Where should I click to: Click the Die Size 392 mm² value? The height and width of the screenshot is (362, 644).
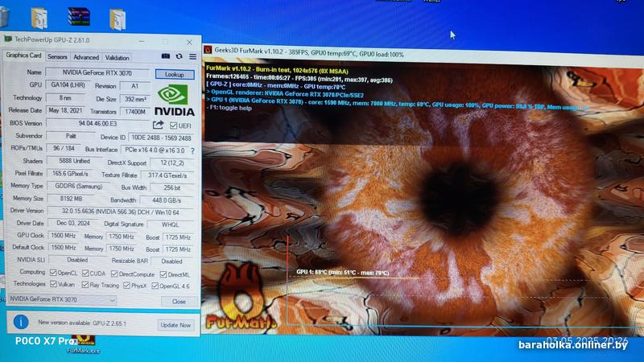pos(135,99)
